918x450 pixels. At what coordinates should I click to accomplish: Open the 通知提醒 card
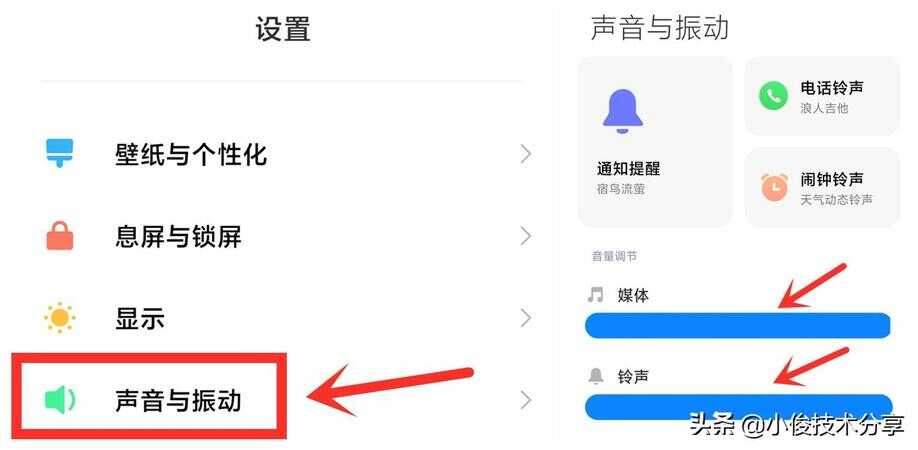point(655,142)
